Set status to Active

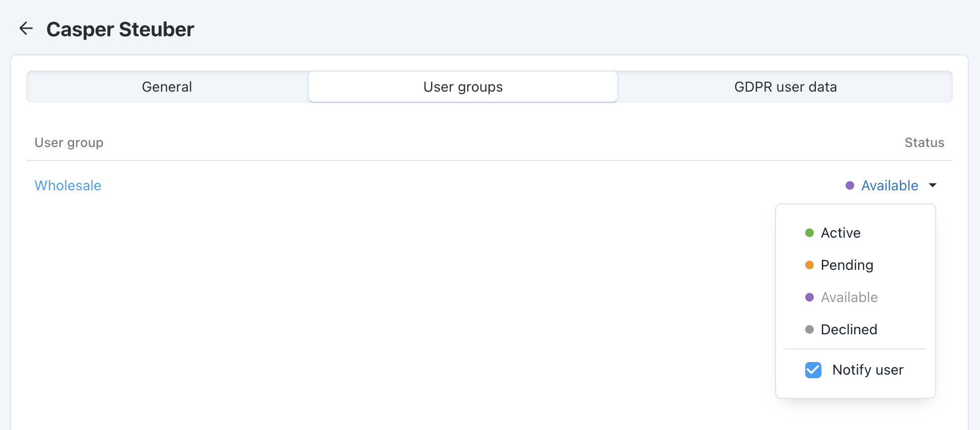(x=856, y=233)
